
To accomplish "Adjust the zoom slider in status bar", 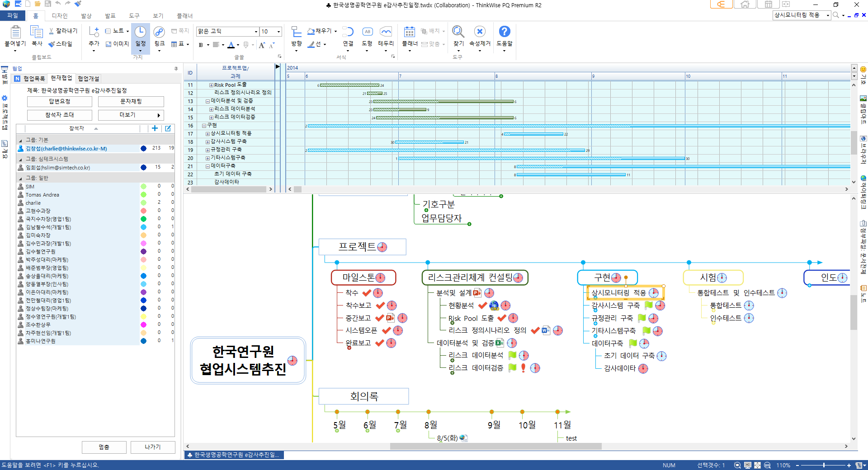I will (824, 465).
